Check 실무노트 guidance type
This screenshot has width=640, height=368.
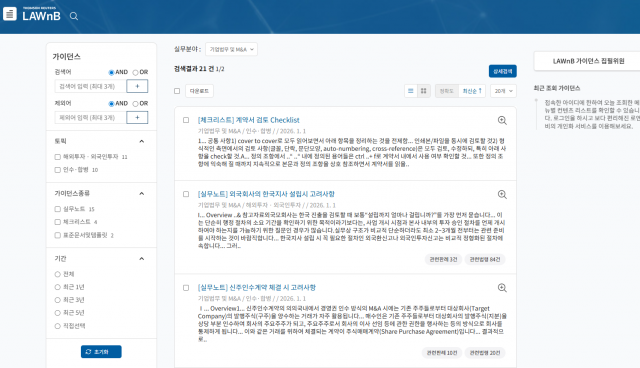pos(58,209)
